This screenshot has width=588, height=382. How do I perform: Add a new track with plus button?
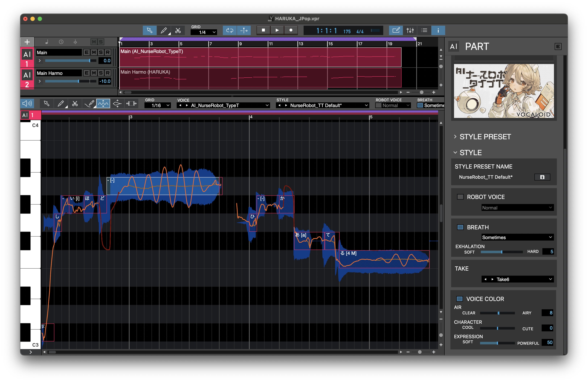tap(27, 42)
